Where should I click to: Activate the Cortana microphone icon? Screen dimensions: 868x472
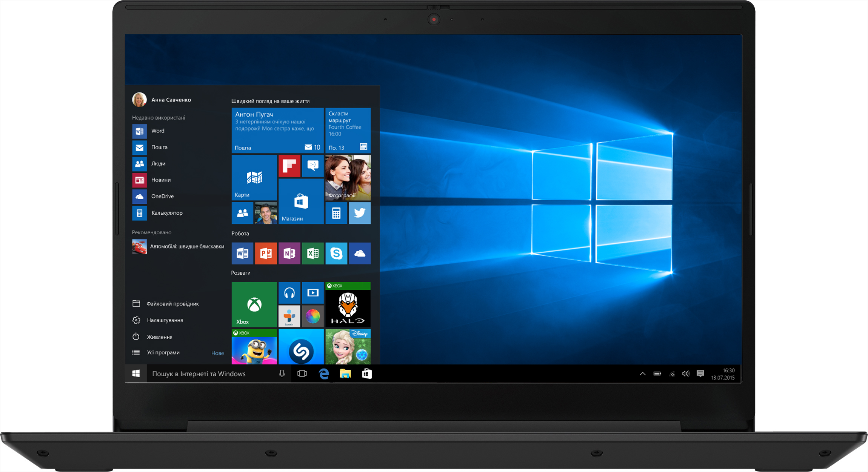click(282, 374)
